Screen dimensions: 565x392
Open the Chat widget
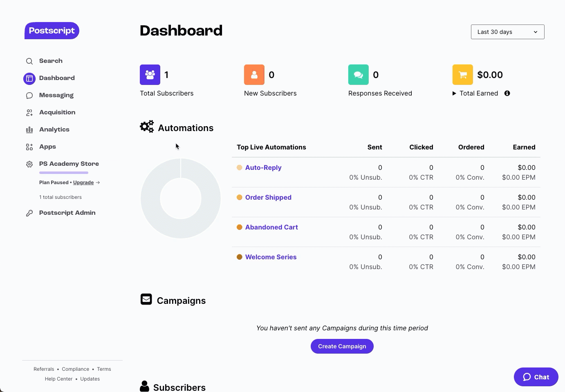(x=536, y=377)
